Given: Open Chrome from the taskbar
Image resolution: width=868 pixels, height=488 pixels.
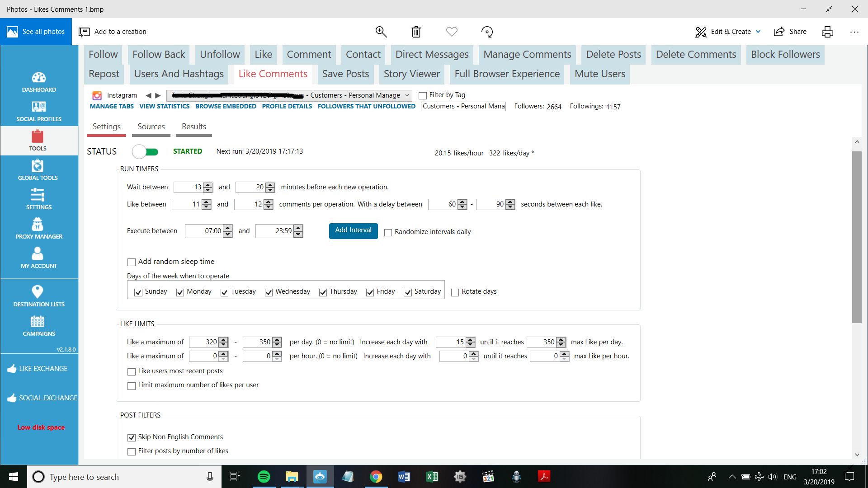Looking at the screenshot, I should tap(376, 477).
